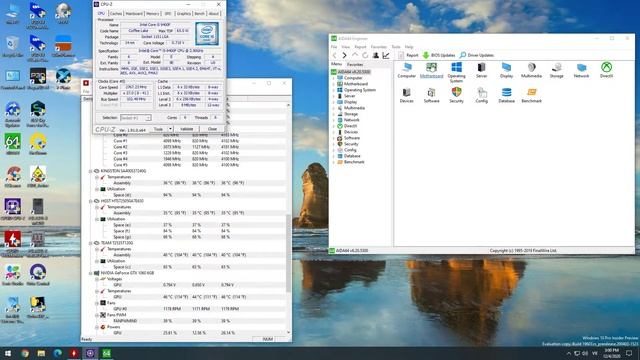The width and height of the screenshot is (640, 360).
Task: Switch to Favorites tab in AIDA64 sidebar
Action: pyautogui.click(x=355, y=64)
